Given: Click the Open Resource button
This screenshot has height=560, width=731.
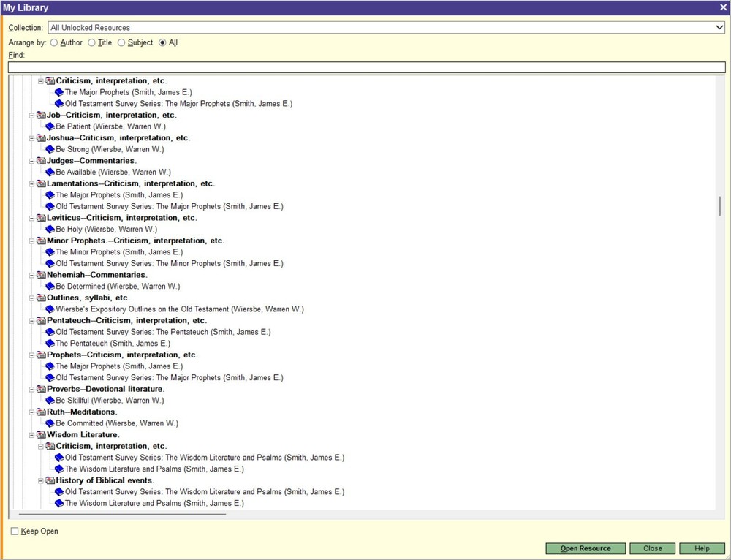Looking at the screenshot, I should pos(586,548).
